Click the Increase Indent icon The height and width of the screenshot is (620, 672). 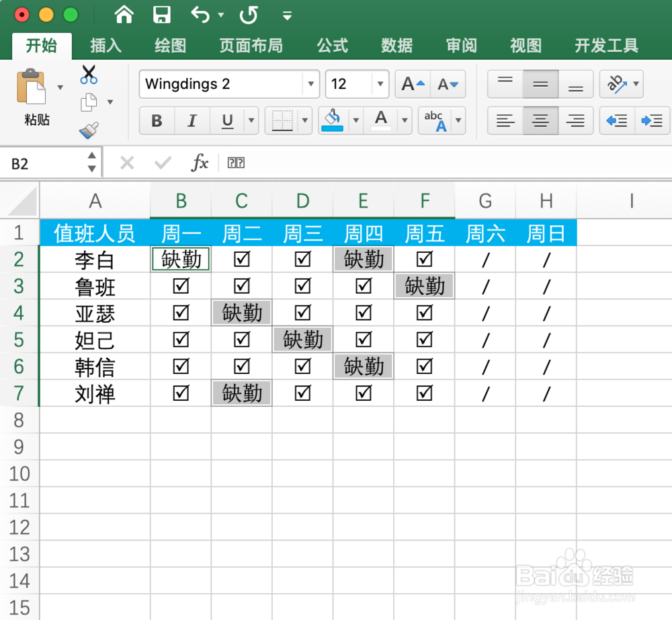[x=652, y=121]
